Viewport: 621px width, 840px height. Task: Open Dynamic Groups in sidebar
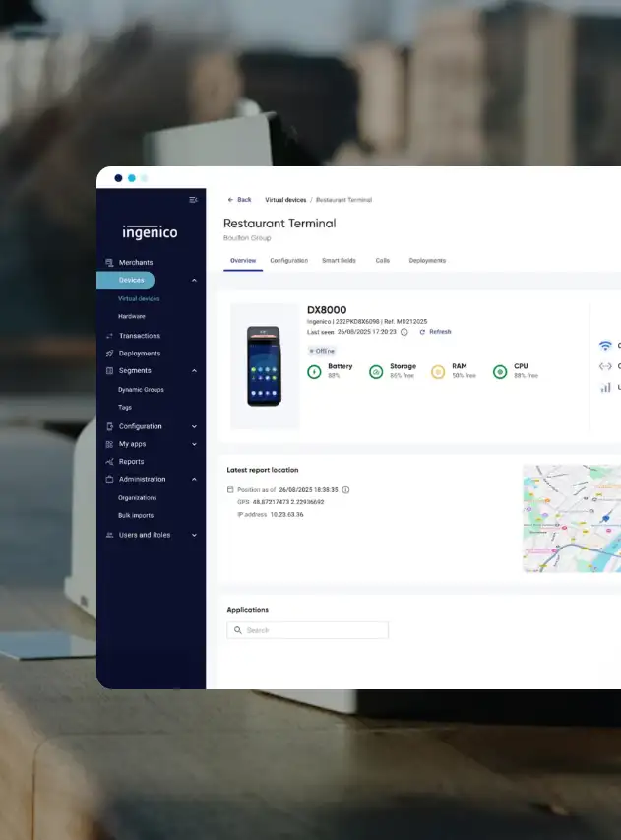(x=141, y=390)
